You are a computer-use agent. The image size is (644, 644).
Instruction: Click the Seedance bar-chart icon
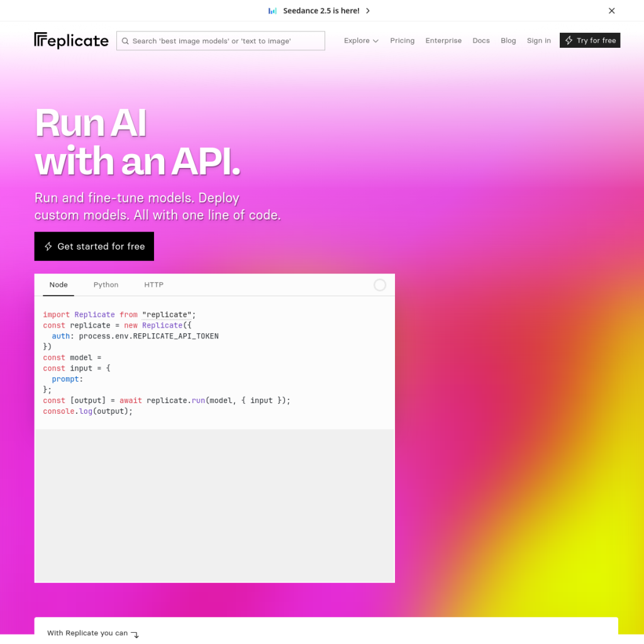coord(272,11)
